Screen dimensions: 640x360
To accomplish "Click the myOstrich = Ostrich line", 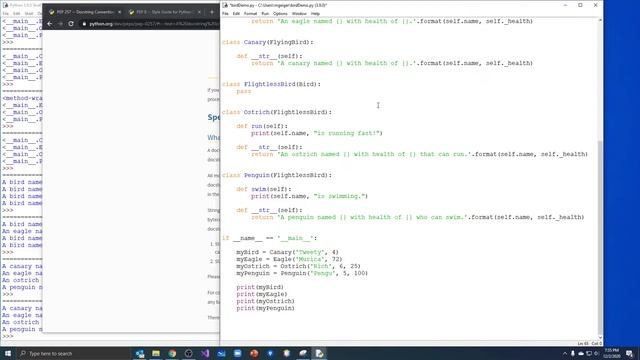I will pos(298,266).
